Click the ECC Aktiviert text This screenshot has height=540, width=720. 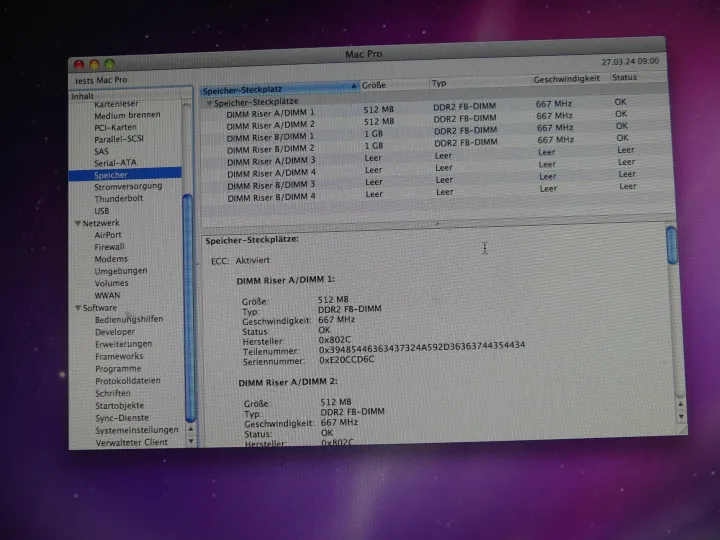tap(240, 260)
